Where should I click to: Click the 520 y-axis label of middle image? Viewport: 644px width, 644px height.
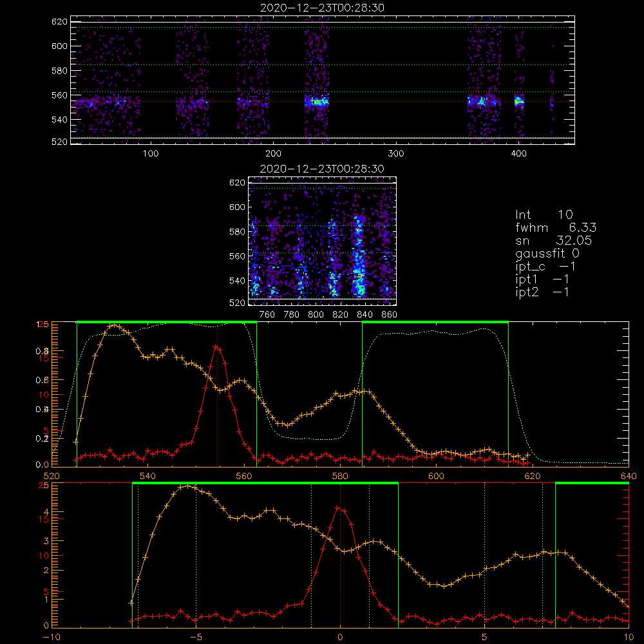(237, 303)
